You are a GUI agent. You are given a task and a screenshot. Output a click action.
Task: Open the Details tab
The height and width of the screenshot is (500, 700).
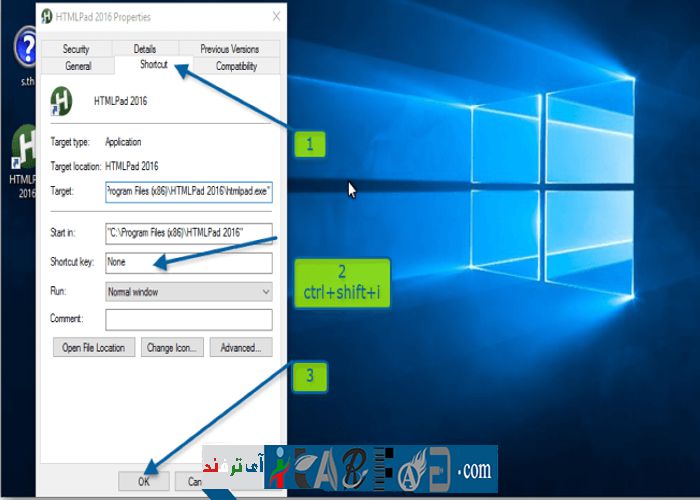144,49
